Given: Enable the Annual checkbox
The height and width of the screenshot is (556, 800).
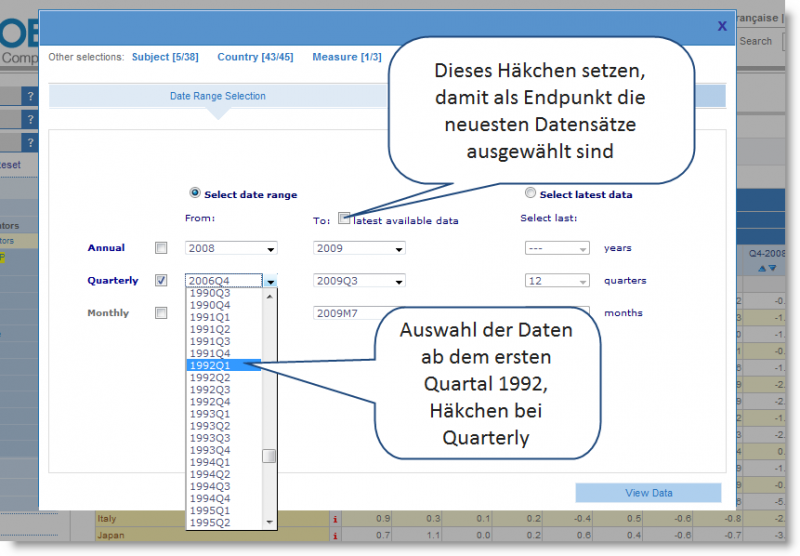Looking at the screenshot, I should [x=161, y=248].
